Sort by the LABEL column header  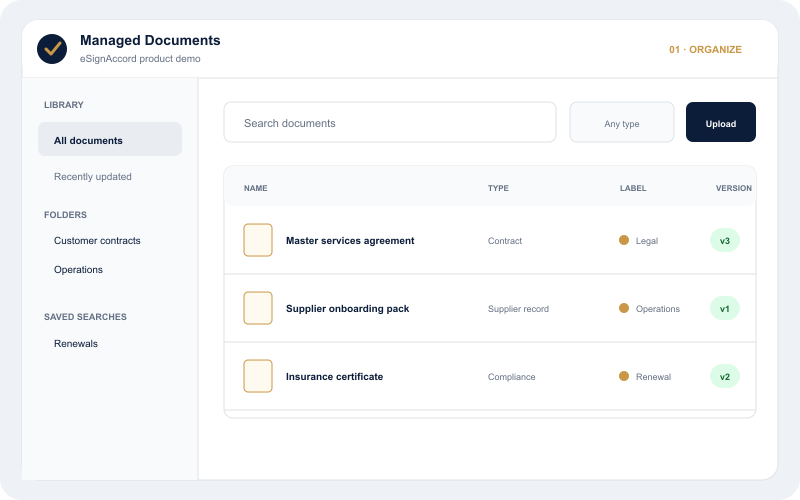[x=633, y=188]
